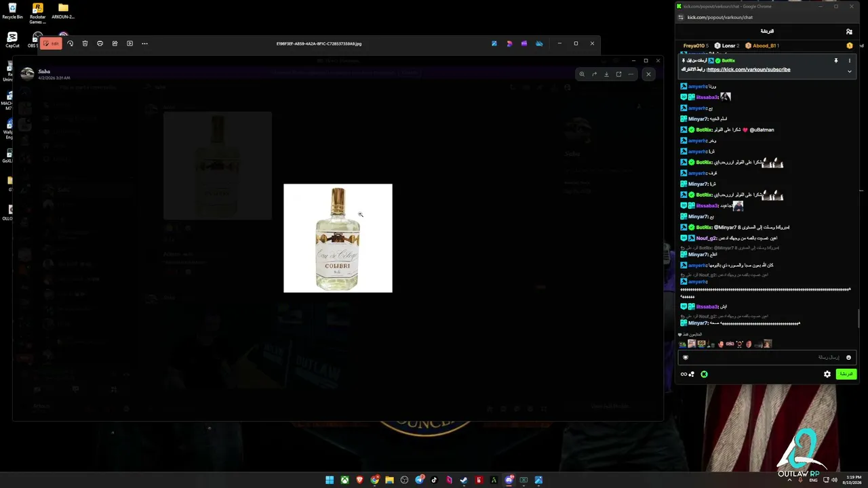Screen dimensions: 868x488
Task: Open pinned message options menu
Action: coord(849,60)
